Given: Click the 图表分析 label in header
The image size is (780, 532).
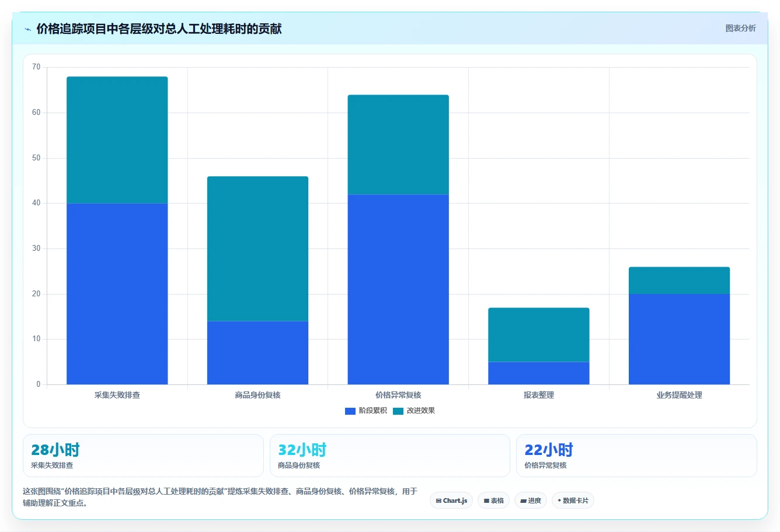Looking at the screenshot, I should pyautogui.click(x=740, y=28).
